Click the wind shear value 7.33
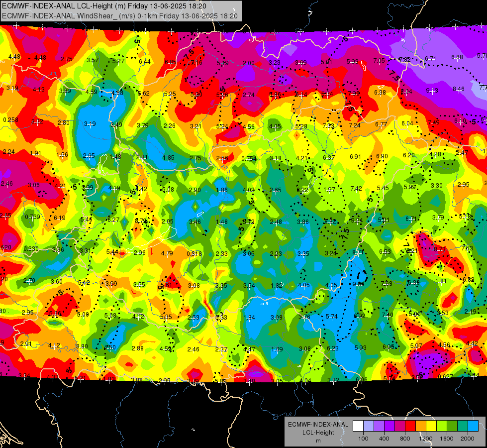The height and width of the screenshot is (448, 487). [328, 125]
